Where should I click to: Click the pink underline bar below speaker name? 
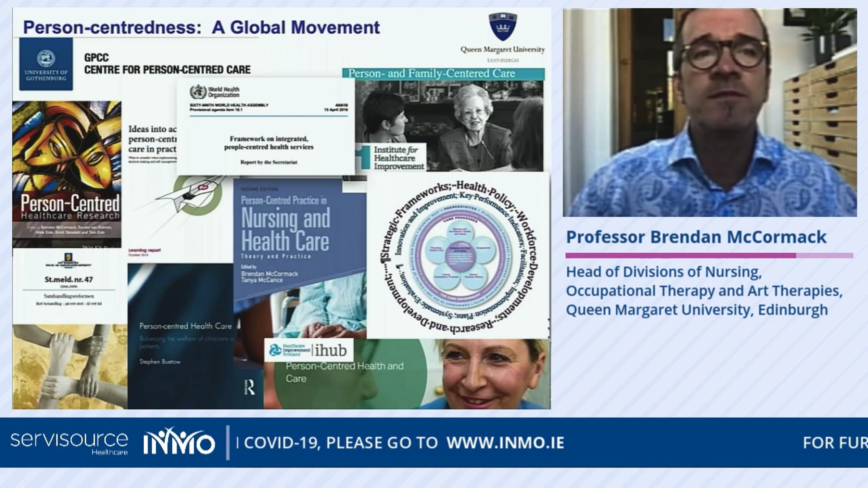pos(709,256)
